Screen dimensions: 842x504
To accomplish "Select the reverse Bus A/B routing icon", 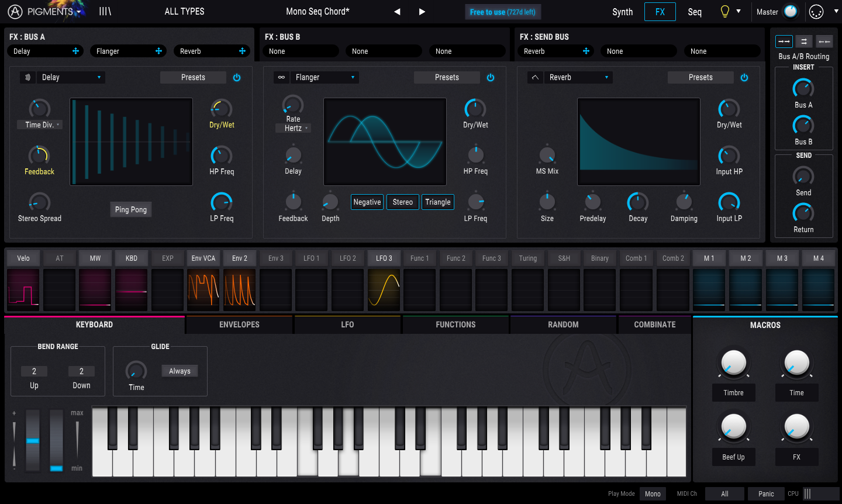I will (824, 42).
